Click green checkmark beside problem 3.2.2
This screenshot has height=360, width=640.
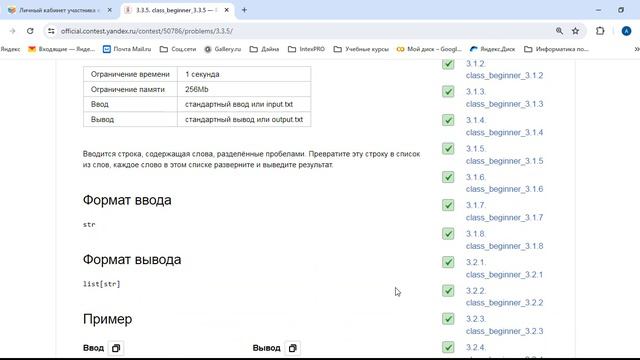(448, 291)
